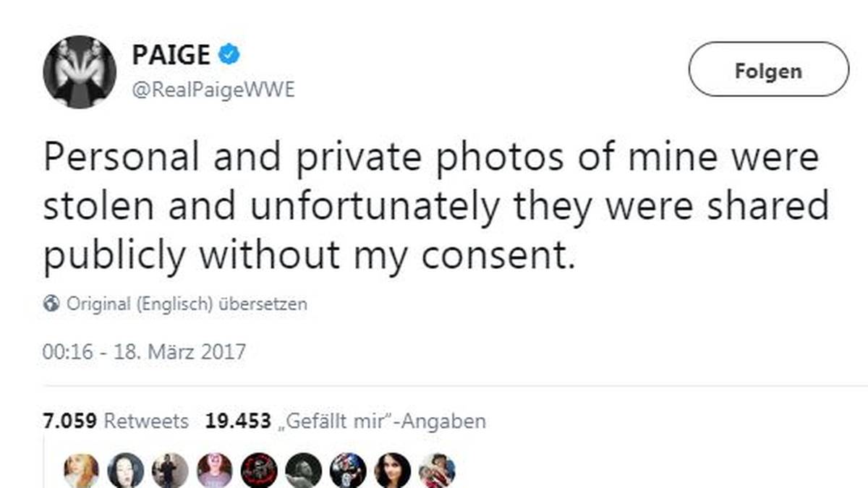Open the @RealPaigeWWE handle link

214,90
